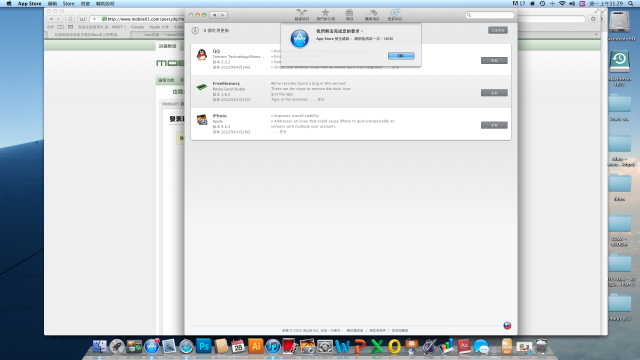
Task: Open the Purchased tab in App Store
Action: (372, 15)
